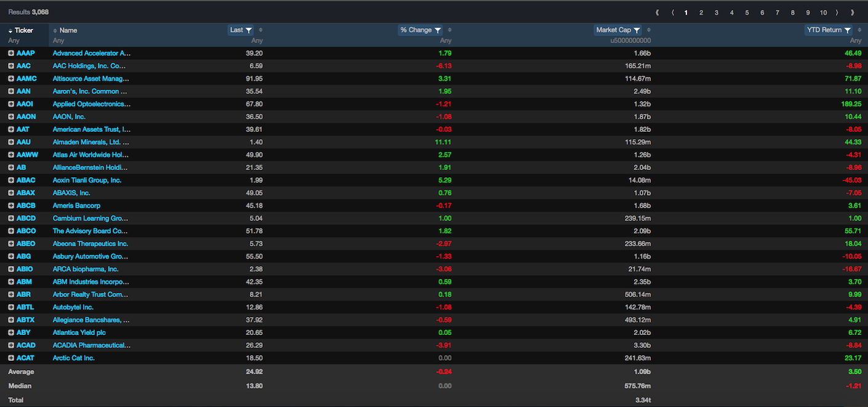The width and height of the screenshot is (868, 407).
Task: Expand the AAC row
Action: tap(11, 66)
